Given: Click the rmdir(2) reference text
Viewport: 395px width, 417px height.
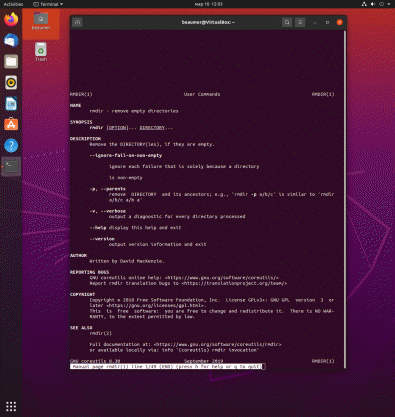Looking at the screenshot, I should tap(101, 333).
